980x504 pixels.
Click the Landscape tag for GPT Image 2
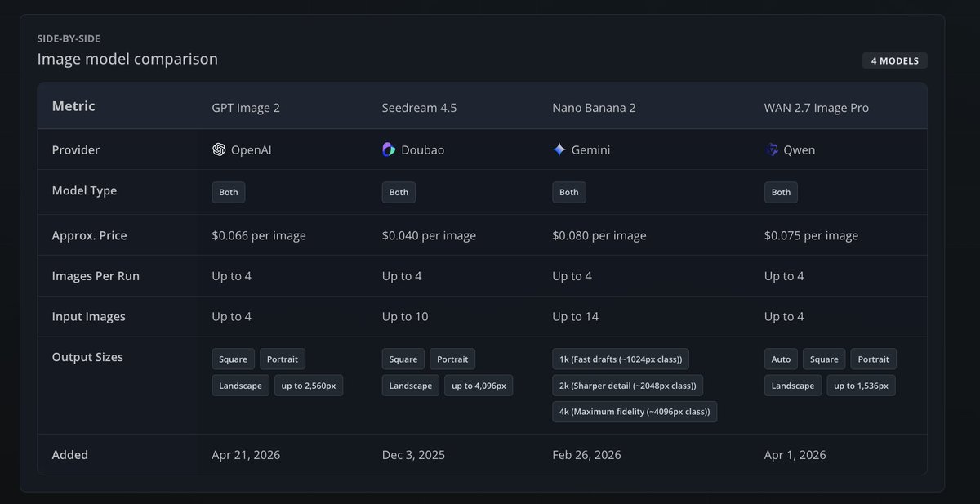tap(240, 386)
